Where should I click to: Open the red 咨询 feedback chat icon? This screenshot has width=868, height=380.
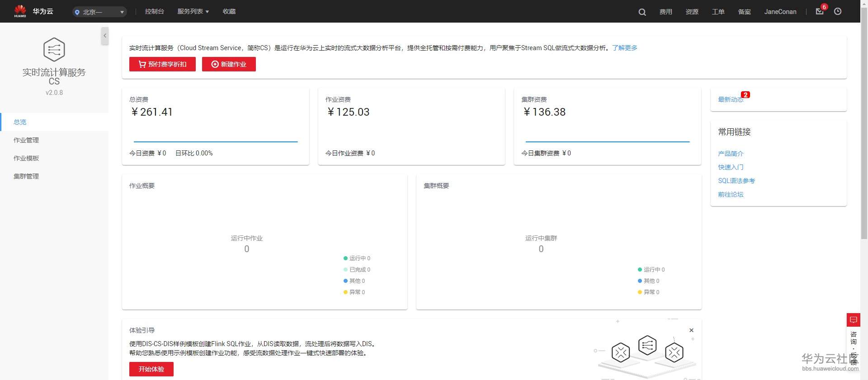(x=854, y=320)
